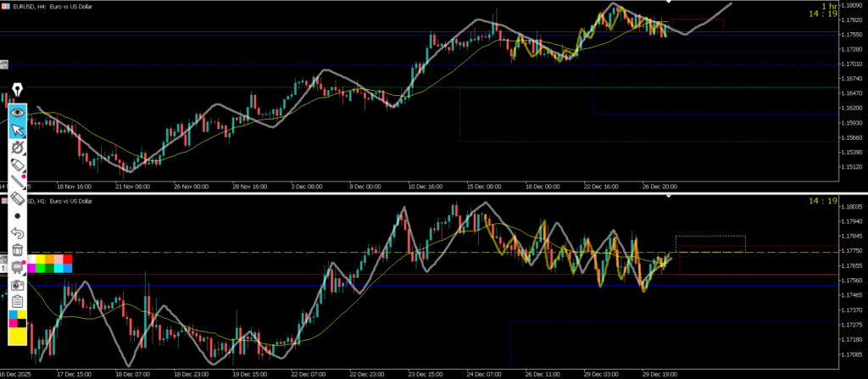Undo the last drawing with the curved arrow
The image size is (868, 379).
point(18,233)
